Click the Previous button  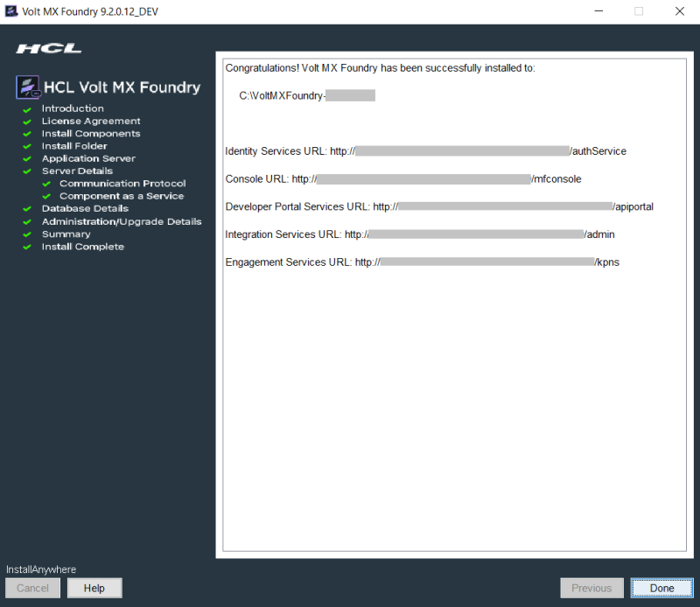591,588
